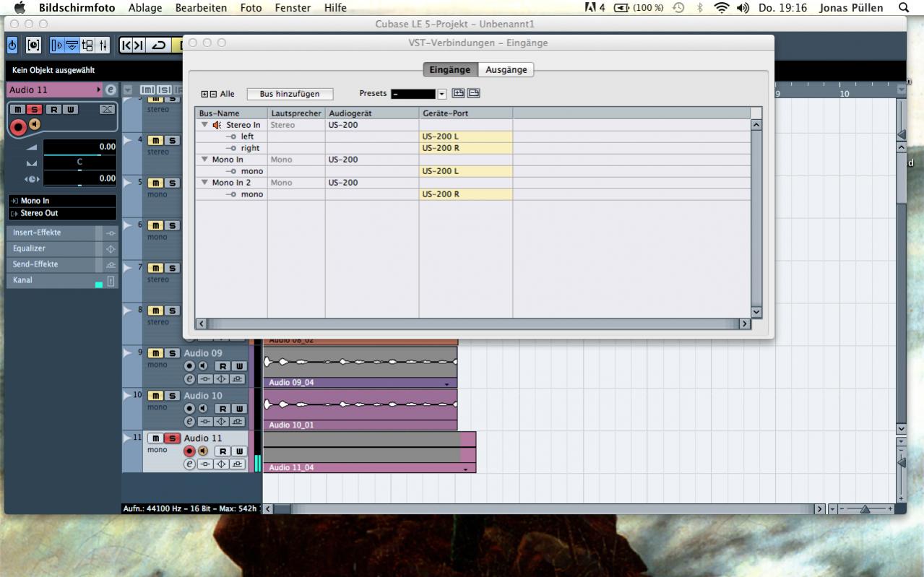Open the Mono In input routing selector
Image resolution: width=924 pixels, height=577 pixels.
(62, 201)
